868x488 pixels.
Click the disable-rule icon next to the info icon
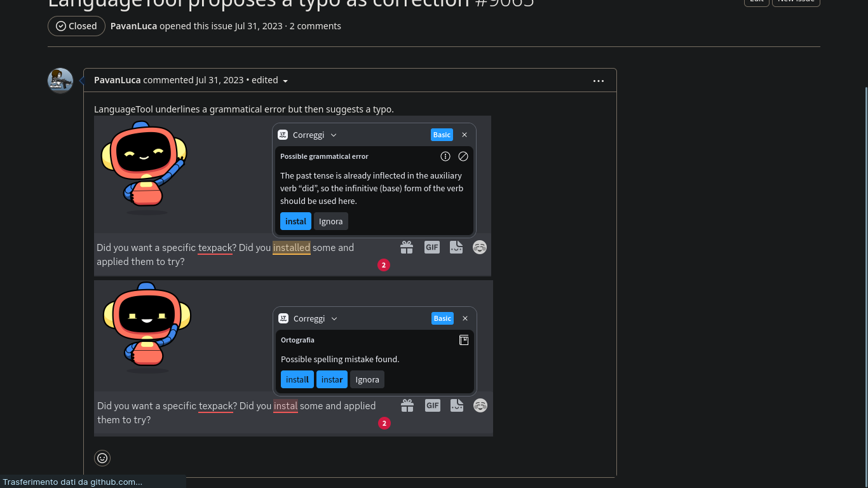(x=463, y=156)
